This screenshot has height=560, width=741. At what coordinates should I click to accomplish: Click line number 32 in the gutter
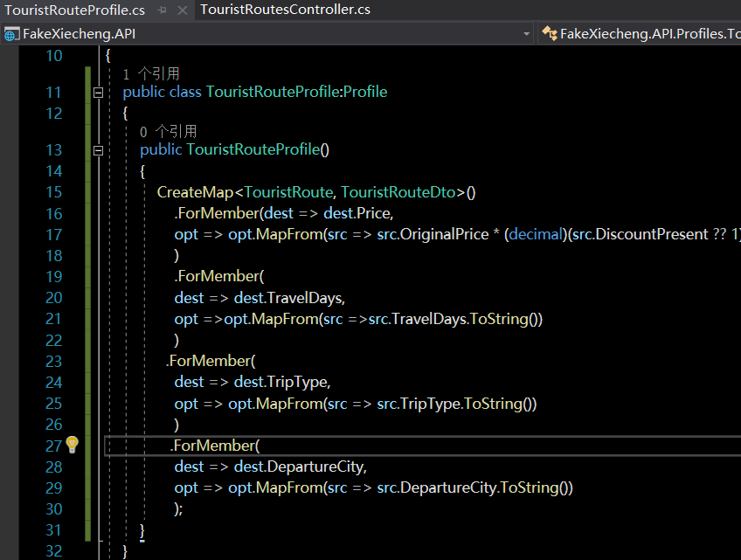point(54,551)
